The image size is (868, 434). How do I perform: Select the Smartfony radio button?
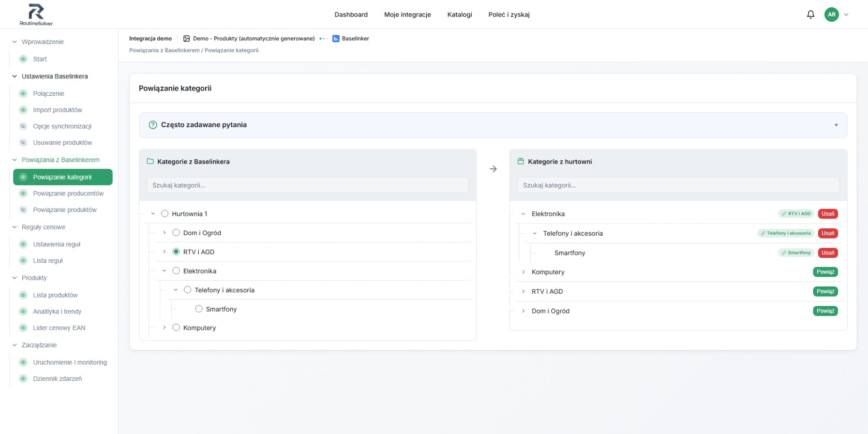click(x=199, y=309)
